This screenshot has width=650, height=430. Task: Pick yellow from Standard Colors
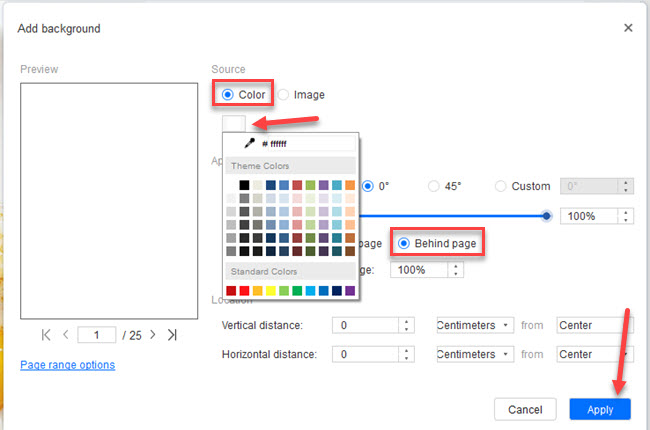(271, 291)
